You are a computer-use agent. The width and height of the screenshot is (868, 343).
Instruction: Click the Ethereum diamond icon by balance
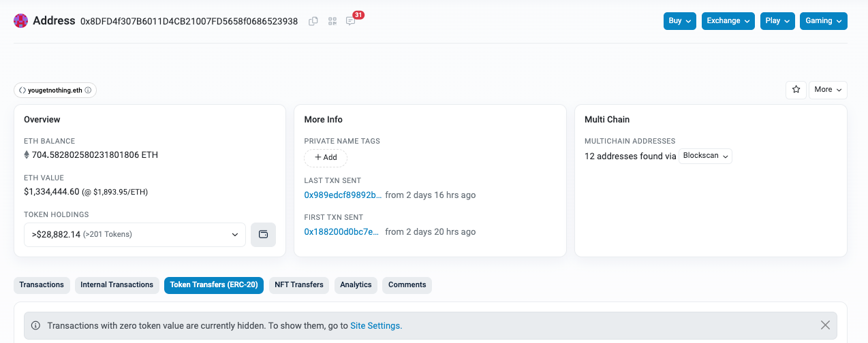pos(27,155)
